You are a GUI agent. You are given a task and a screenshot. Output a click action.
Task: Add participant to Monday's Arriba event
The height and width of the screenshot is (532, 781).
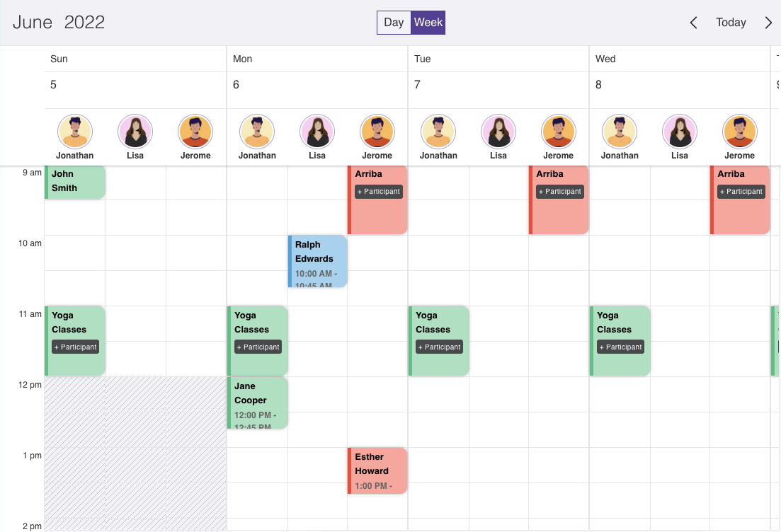(x=379, y=192)
